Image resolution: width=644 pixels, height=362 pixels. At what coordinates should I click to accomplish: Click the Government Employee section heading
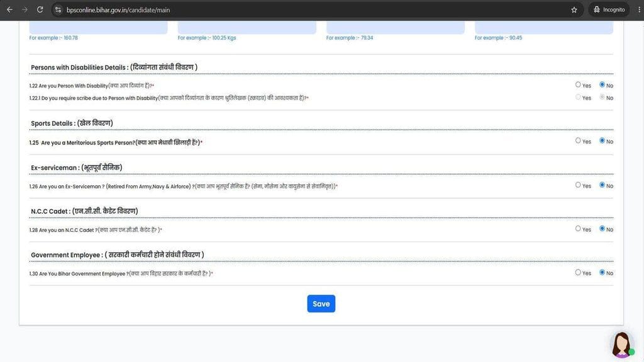click(118, 255)
